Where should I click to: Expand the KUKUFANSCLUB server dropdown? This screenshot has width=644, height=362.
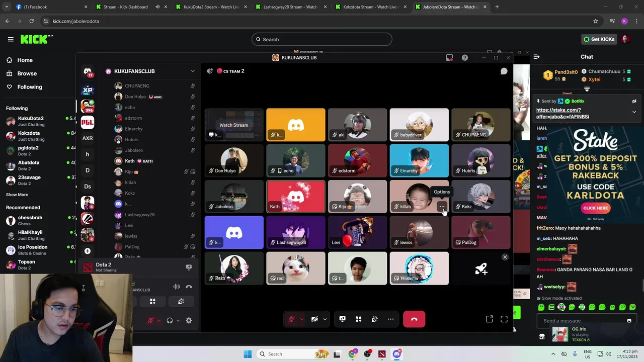(193, 71)
